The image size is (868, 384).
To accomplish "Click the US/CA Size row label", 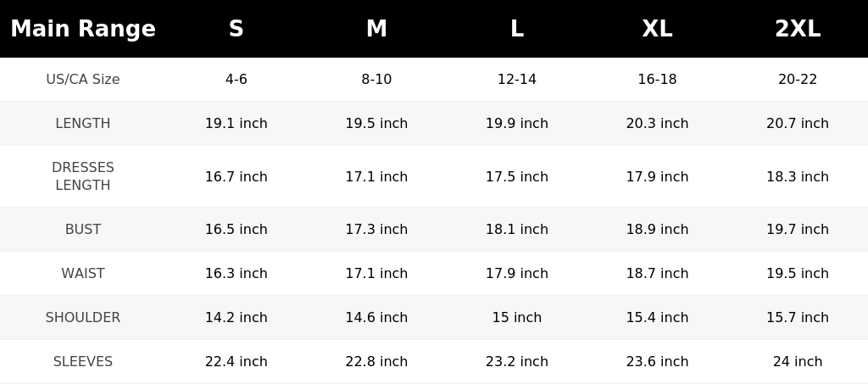I will (83, 79).
